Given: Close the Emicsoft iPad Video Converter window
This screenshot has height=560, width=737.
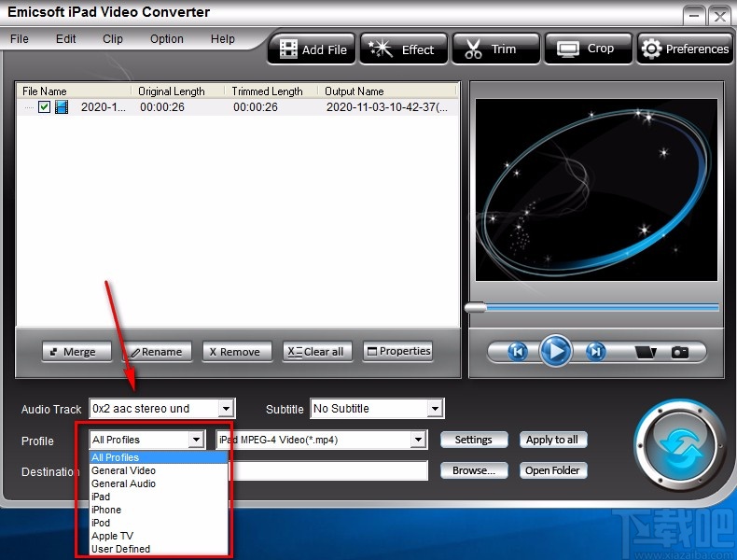Looking at the screenshot, I should click(x=719, y=16).
